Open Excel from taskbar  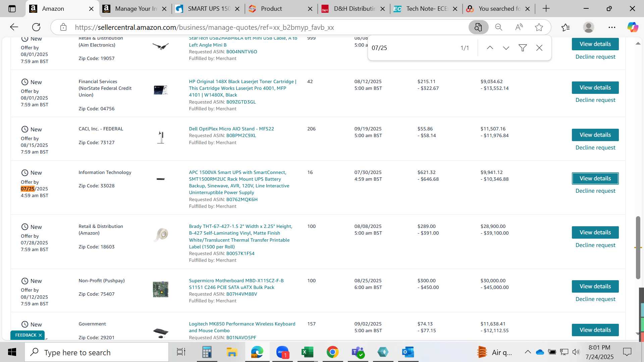click(307, 352)
